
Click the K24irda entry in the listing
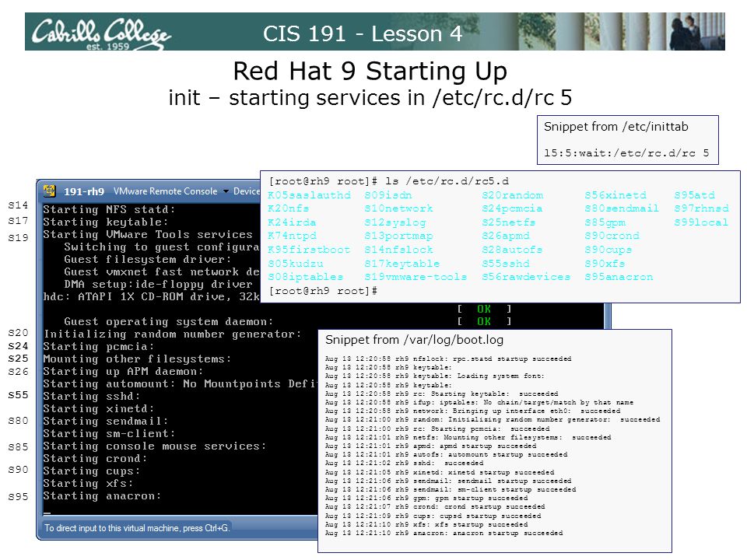tap(292, 222)
